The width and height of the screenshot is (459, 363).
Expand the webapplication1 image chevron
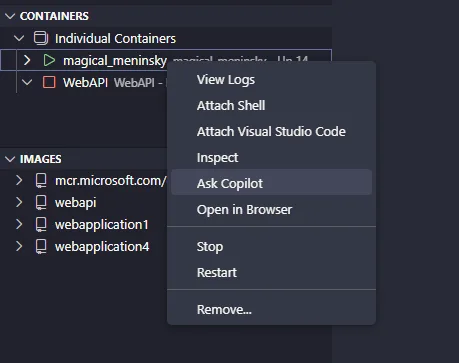click(x=19, y=224)
